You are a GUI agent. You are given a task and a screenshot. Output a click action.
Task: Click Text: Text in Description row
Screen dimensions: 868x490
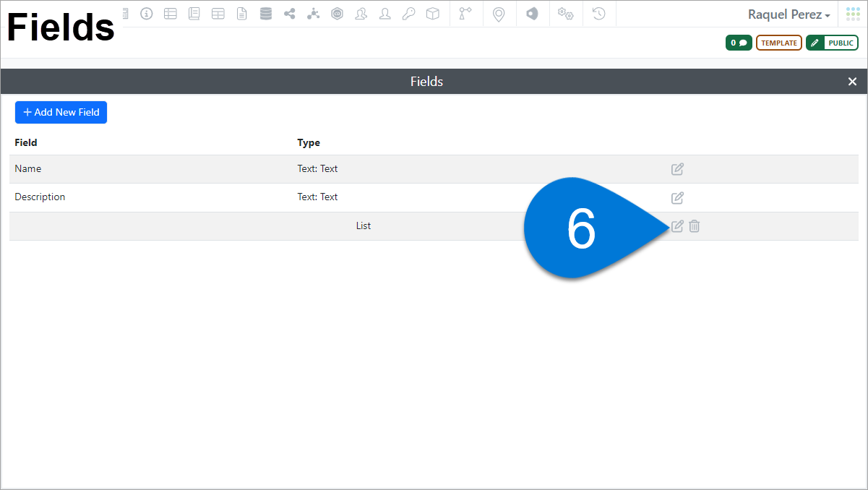pos(317,197)
